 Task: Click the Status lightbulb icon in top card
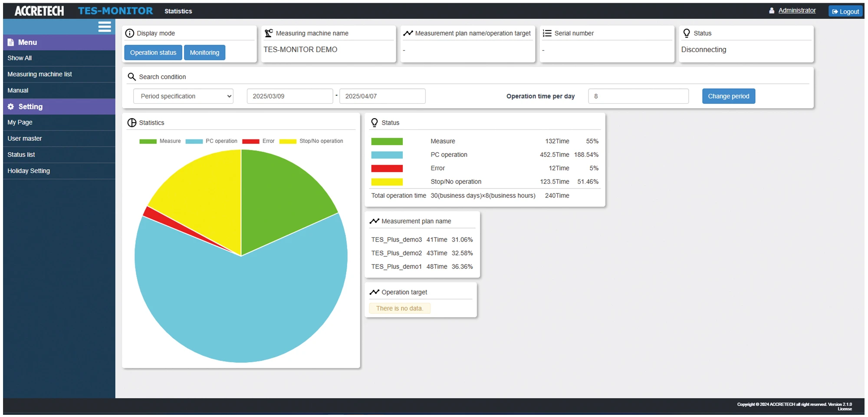point(687,33)
